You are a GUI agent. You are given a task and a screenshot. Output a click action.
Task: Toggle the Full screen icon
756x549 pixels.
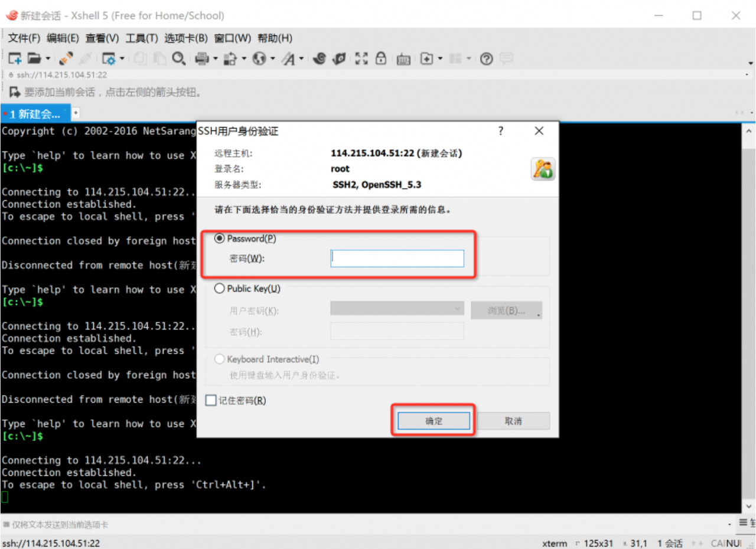[361, 58]
